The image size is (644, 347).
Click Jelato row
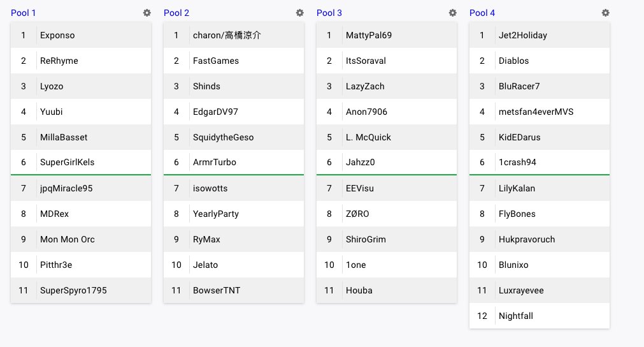coord(234,265)
